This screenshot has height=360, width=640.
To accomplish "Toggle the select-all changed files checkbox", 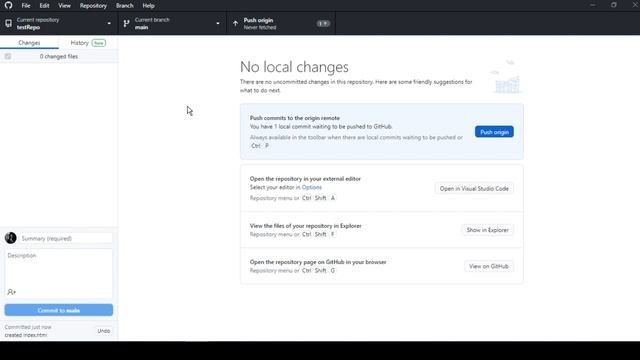I will pos(8,56).
